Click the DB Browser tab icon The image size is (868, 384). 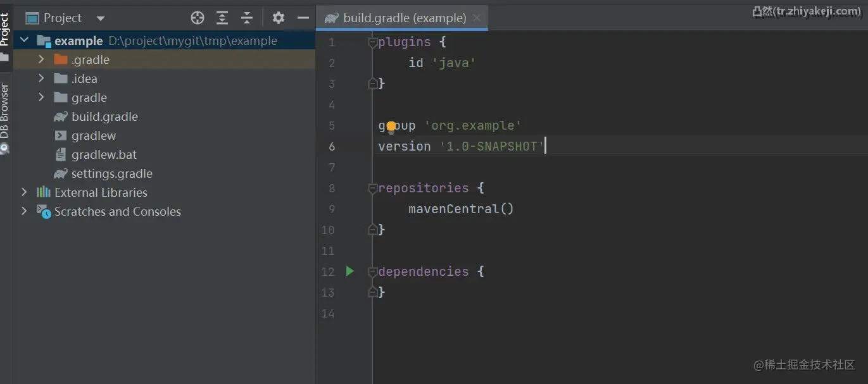4,149
